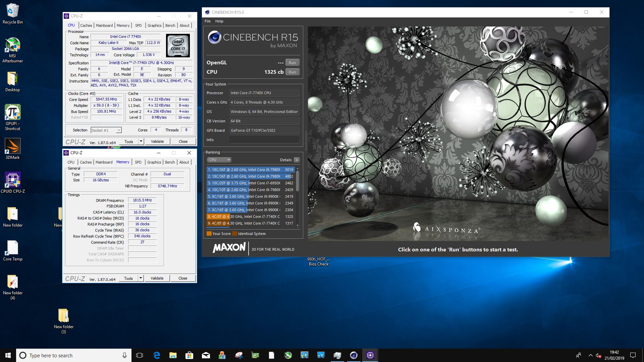Open the About tab in the top CPU-Z window
The image size is (644, 362).
click(x=184, y=25)
